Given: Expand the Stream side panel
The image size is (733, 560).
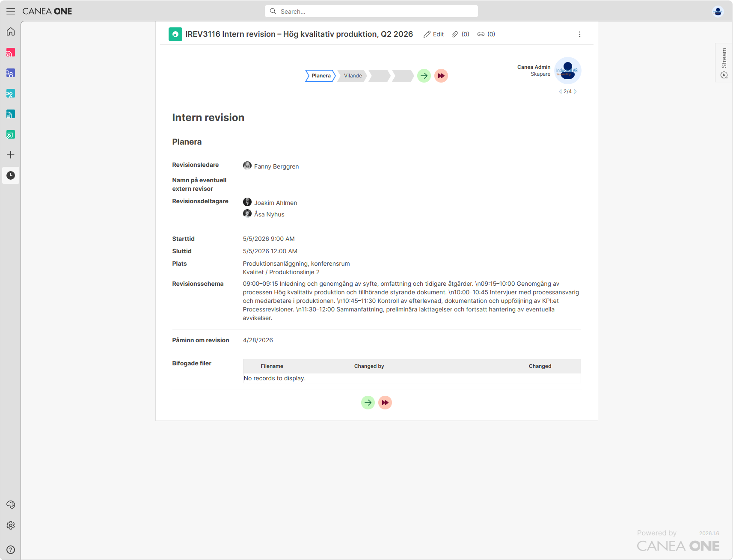Looking at the screenshot, I should point(724,62).
